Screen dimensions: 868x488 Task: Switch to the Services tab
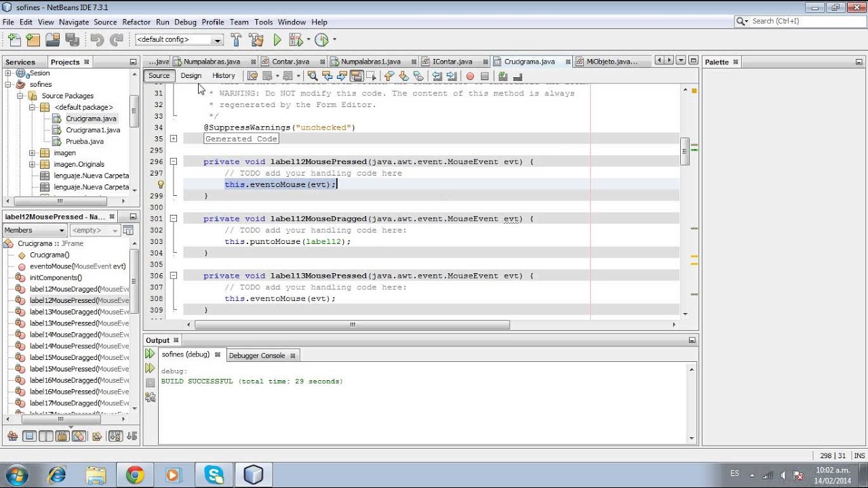[20, 62]
